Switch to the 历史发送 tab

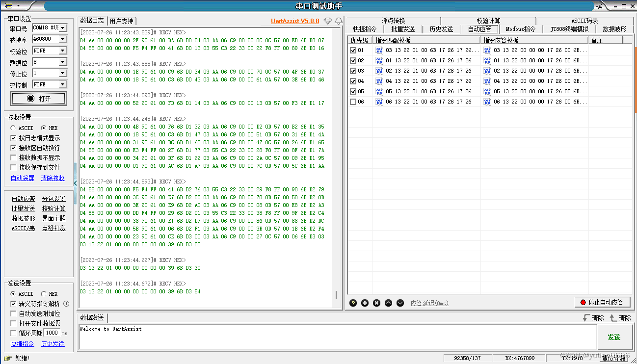(x=441, y=29)
